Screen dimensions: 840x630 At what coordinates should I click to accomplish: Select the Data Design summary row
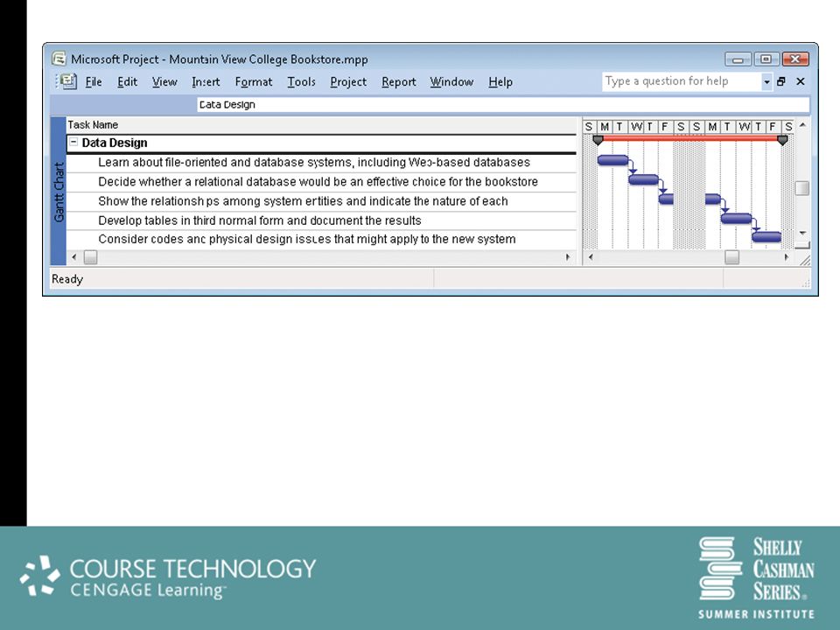(x=321, y=143)
